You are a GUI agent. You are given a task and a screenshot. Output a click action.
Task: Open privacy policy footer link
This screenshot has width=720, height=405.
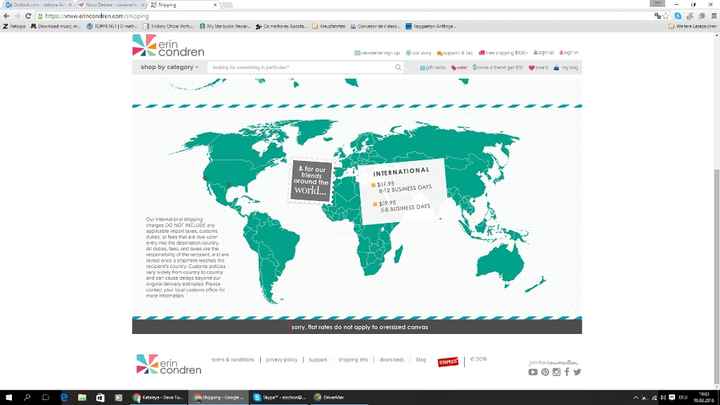tap(281, 360)
